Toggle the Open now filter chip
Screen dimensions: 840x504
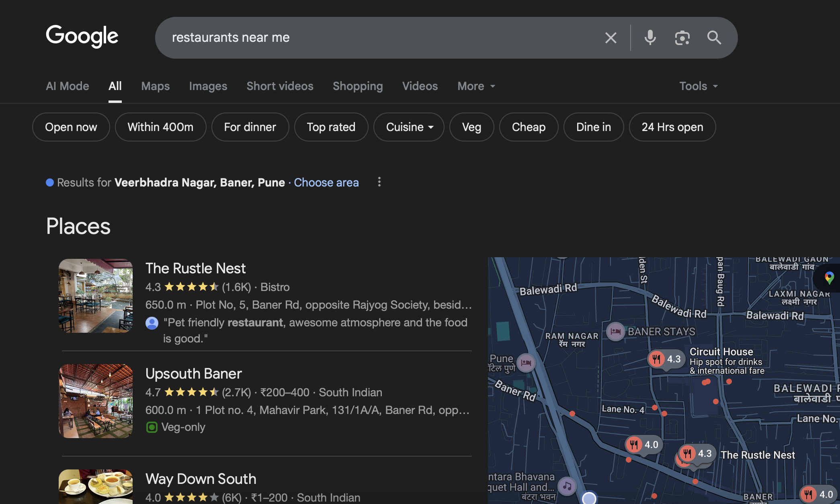tap(71, 127)
